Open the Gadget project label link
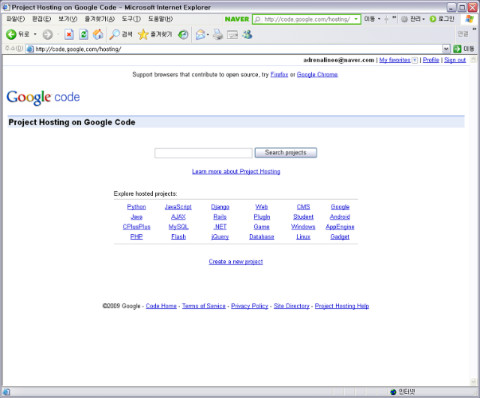Screen dimensions: 480x398 tap(340, 237)
